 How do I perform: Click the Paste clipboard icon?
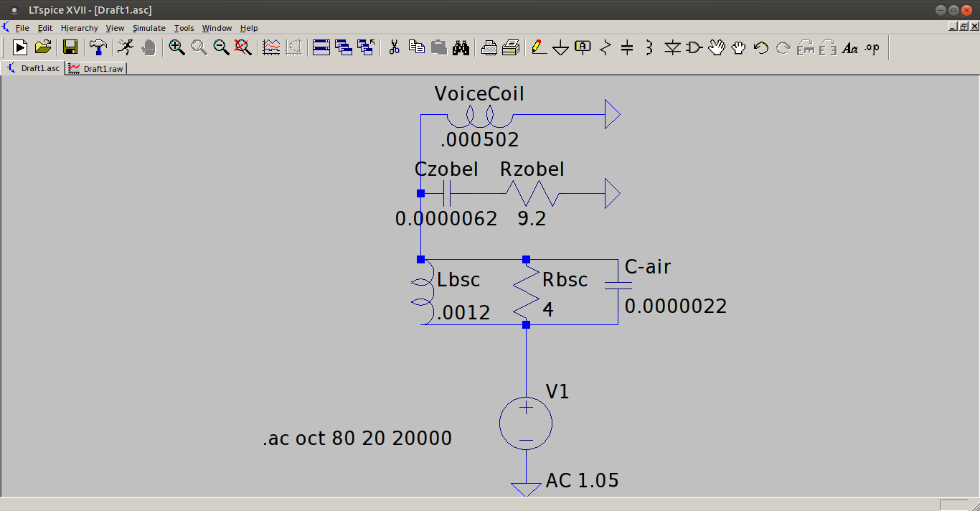tap(438, 47)
